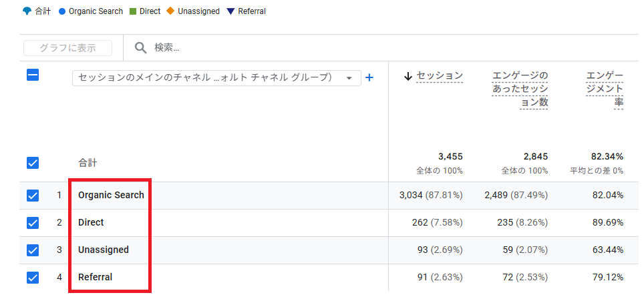The image size is (644, 297).
Task: Click the sort arrow beside セッション
Action: click(408, 76)
